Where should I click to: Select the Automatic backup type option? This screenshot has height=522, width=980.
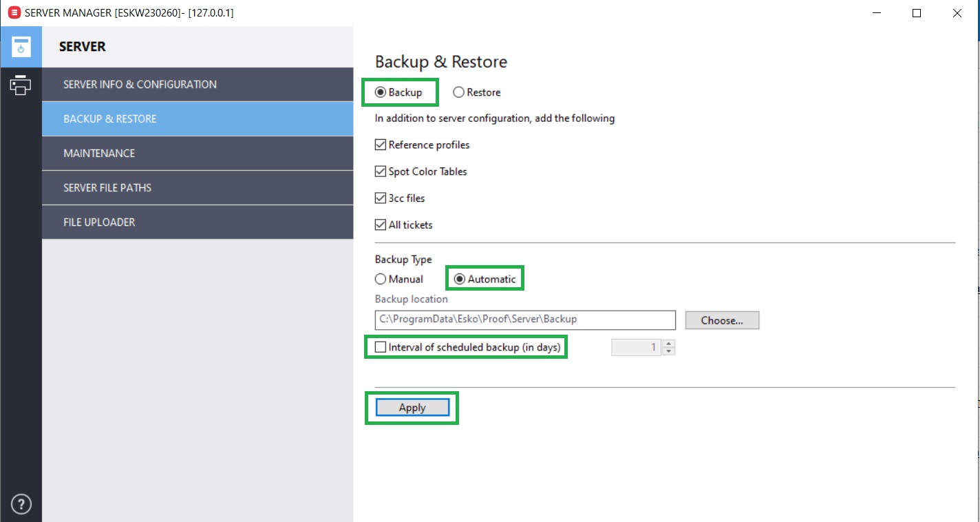point(458,279)
